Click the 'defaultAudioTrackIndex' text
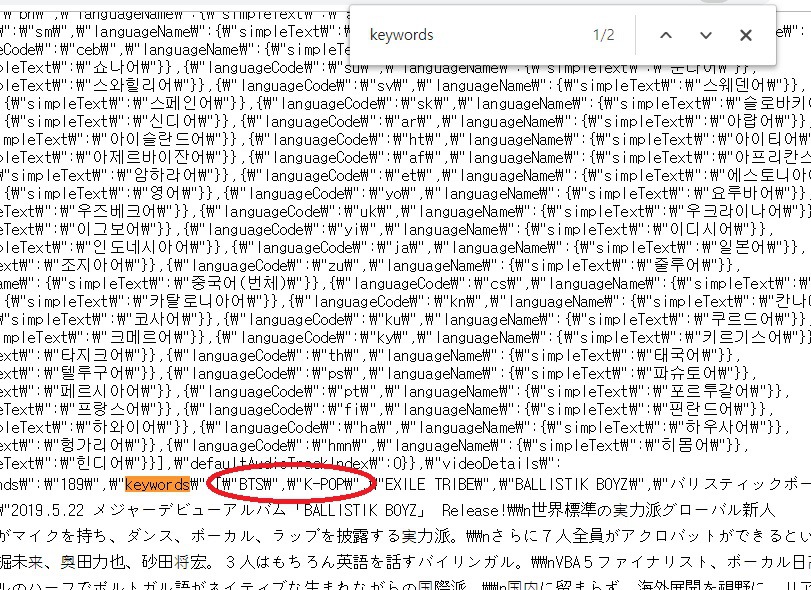Screen dimensions: 811x590 (x=280, y=463)
